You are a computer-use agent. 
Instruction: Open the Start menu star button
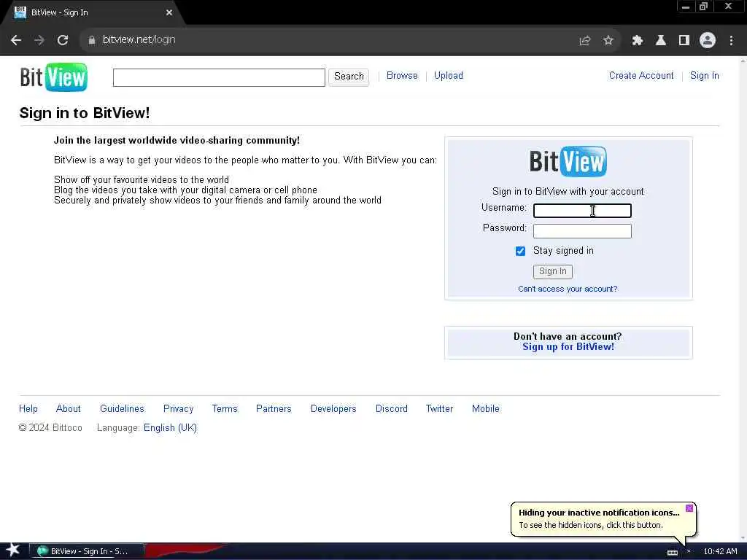[12, 551]
